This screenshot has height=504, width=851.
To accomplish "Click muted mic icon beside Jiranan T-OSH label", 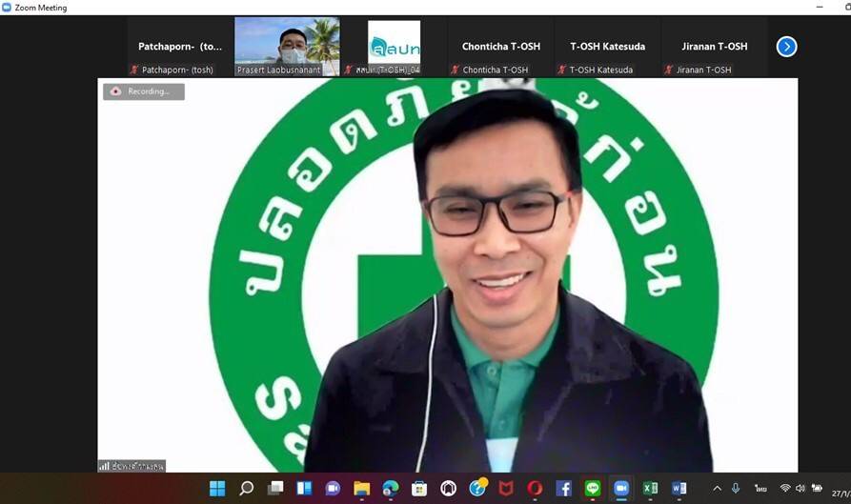I will tap(669, 70).
